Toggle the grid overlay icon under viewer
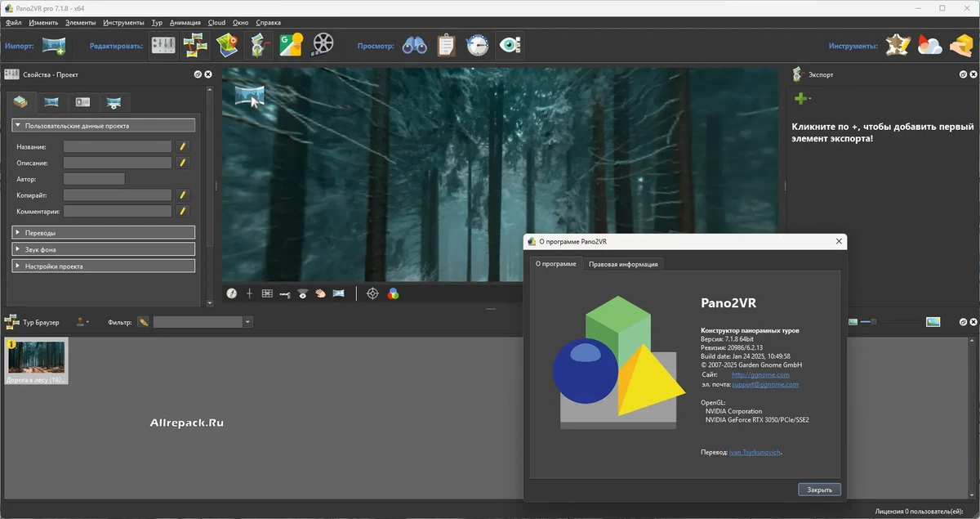 267,293
